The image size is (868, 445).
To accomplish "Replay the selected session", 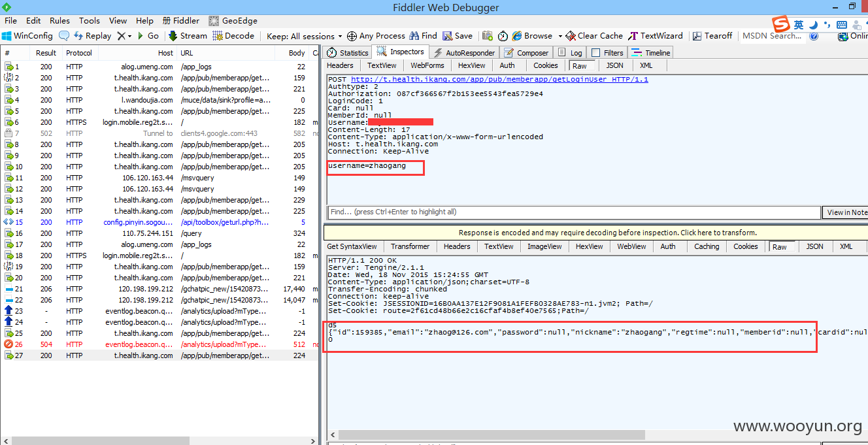I will [x=93, y=36].
